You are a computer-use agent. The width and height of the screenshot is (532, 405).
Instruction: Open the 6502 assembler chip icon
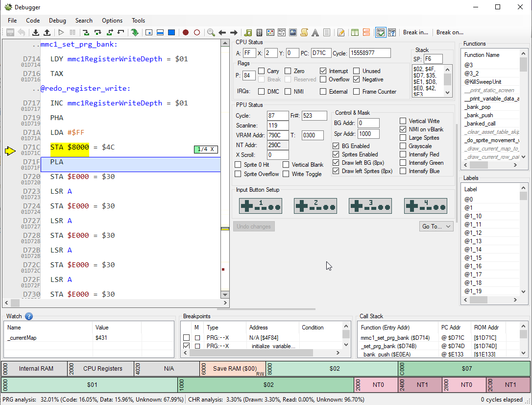click(x=259, y=32)
